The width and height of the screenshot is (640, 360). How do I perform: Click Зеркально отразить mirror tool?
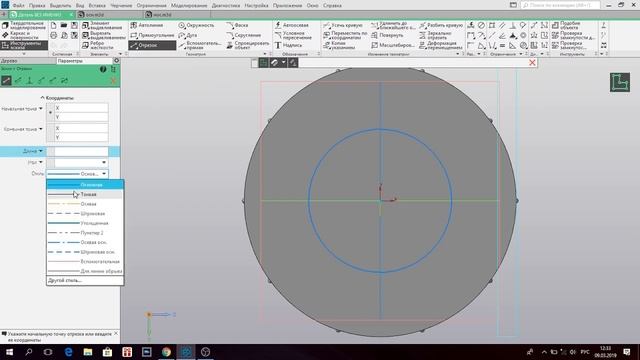435,36
